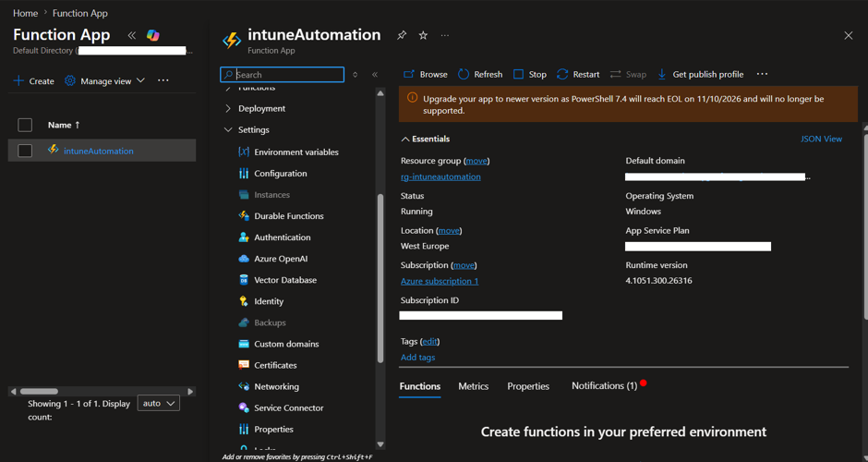868x462 pixels.
Task: Click the Create button
Action: [x=34, y=81]
